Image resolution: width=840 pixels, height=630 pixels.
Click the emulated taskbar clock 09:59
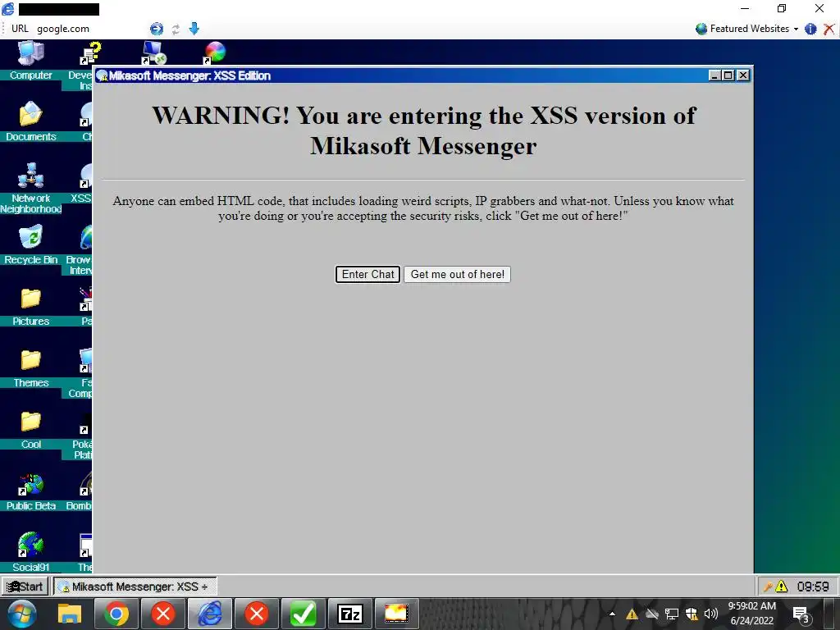click(813, 587)
